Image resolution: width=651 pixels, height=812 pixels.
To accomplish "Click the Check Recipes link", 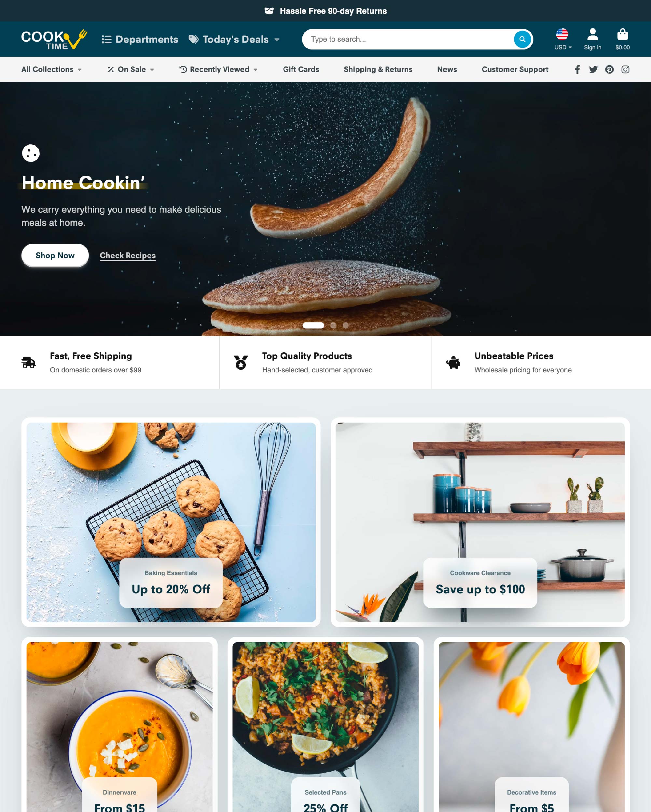I will click(x=127, y=255).
